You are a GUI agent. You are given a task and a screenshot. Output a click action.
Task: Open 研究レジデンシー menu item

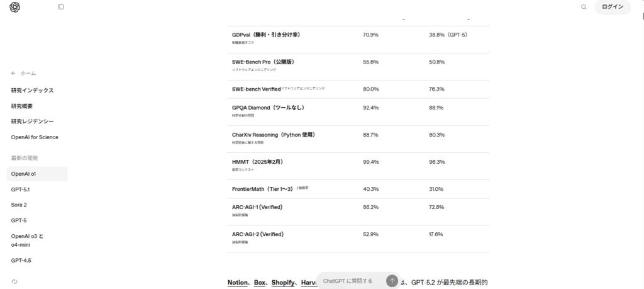(32, 122)
